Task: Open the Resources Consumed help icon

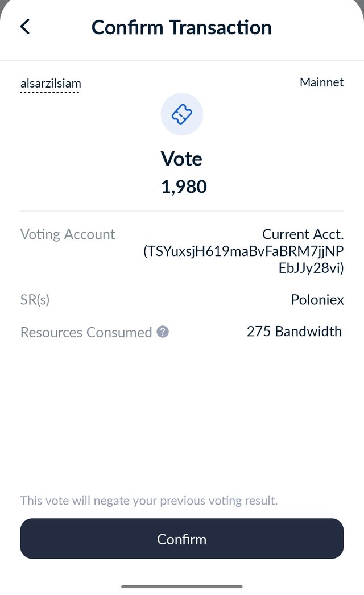Action: click(163, 332)
